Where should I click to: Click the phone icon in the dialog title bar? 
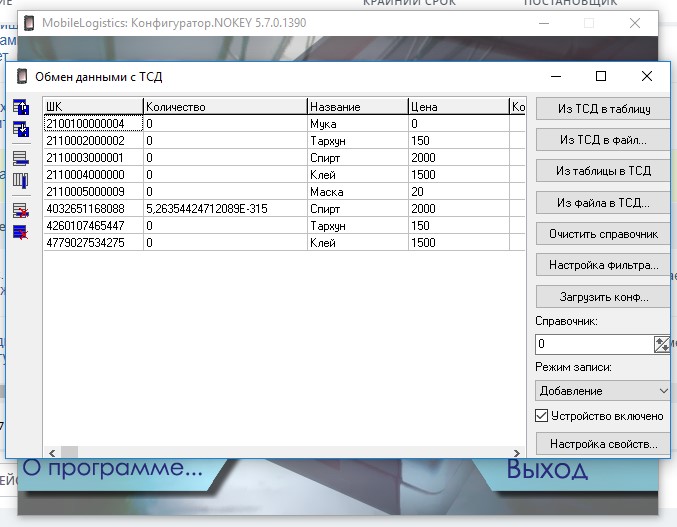(x=22, y=76)
